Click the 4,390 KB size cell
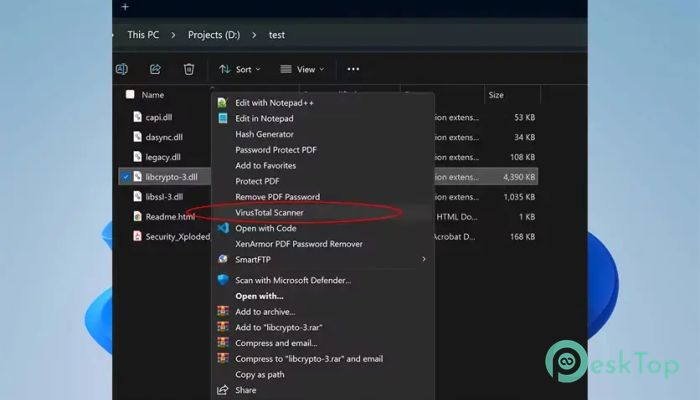This screenshot has height=400, width=700. pos(519,177)
